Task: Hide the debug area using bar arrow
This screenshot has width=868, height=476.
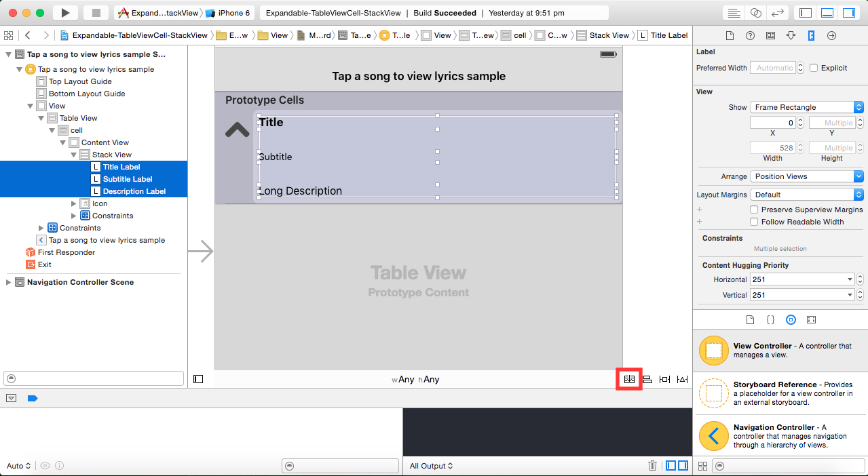Action: point(11,398)
